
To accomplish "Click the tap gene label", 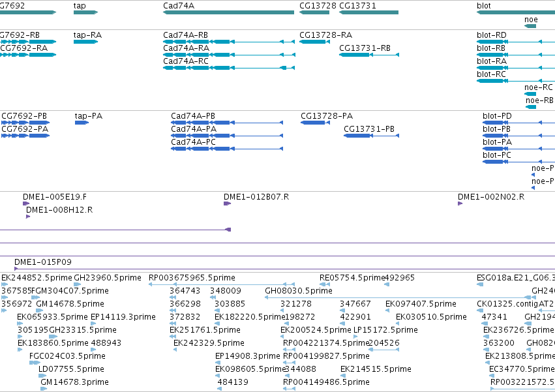I will pos(80,6).
